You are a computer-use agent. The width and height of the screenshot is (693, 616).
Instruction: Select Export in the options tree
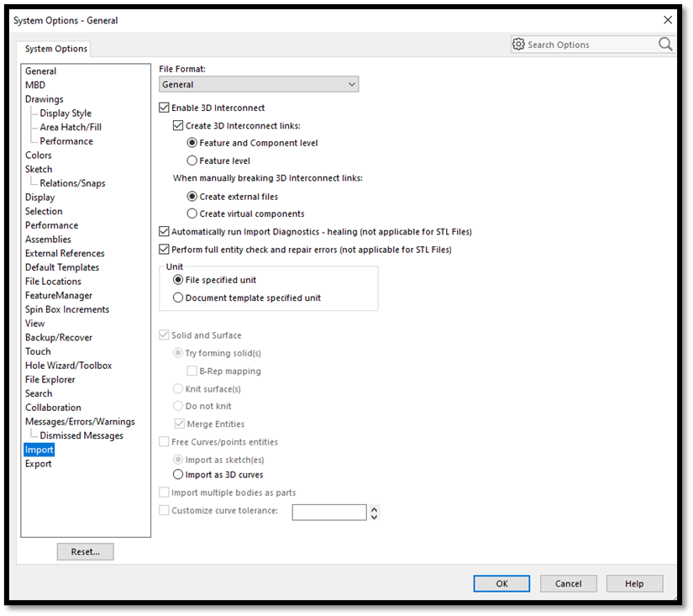click(38, 463)
